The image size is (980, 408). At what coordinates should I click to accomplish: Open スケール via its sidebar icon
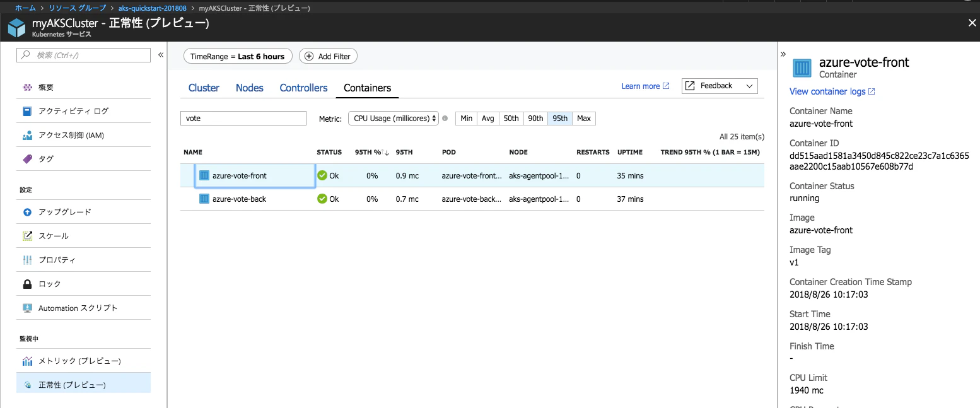coord(27,236)
